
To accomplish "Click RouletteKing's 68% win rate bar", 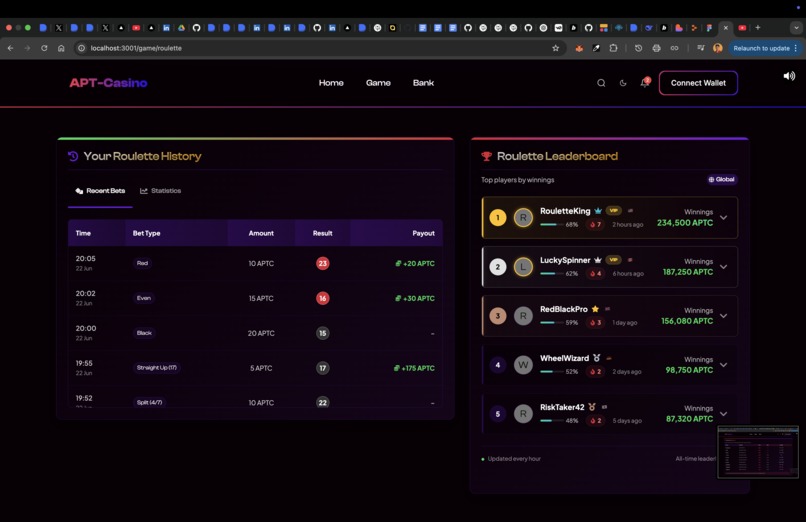I will pyautogui.click(x=552, y=225).
